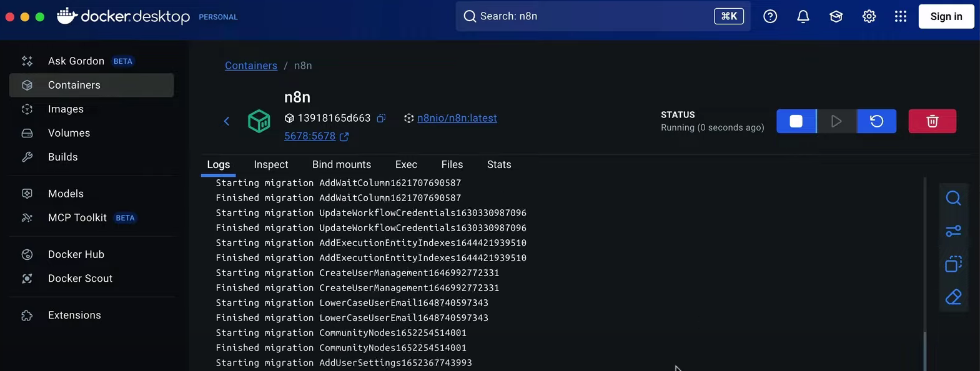Follow the Containers breadcrumb link
The width and height of the screenshot is (980, 371).
click(x=251, y=66)
